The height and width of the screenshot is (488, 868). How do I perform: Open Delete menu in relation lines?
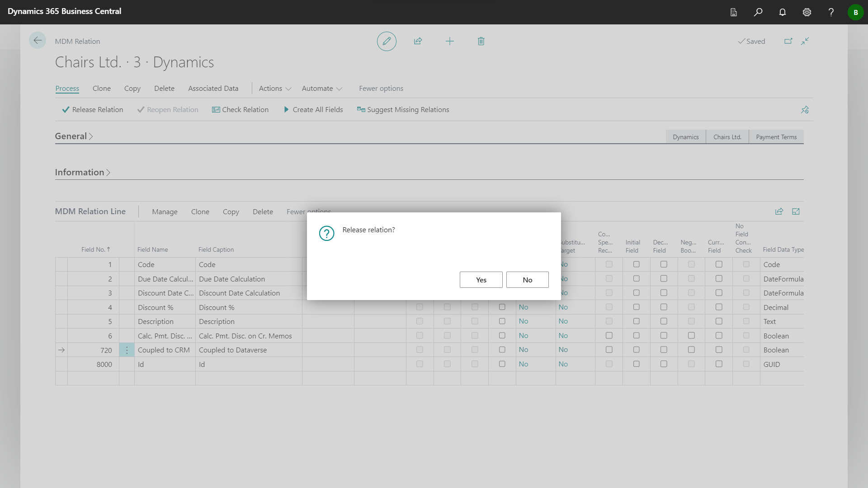(263, 212)
